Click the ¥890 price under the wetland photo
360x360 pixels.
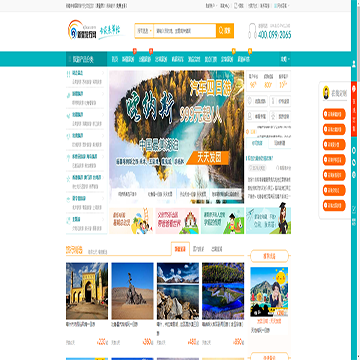click(238, 342)
